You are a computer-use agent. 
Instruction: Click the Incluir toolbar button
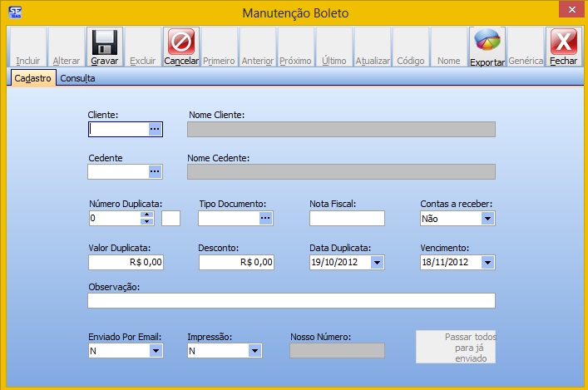coord(28,47)
